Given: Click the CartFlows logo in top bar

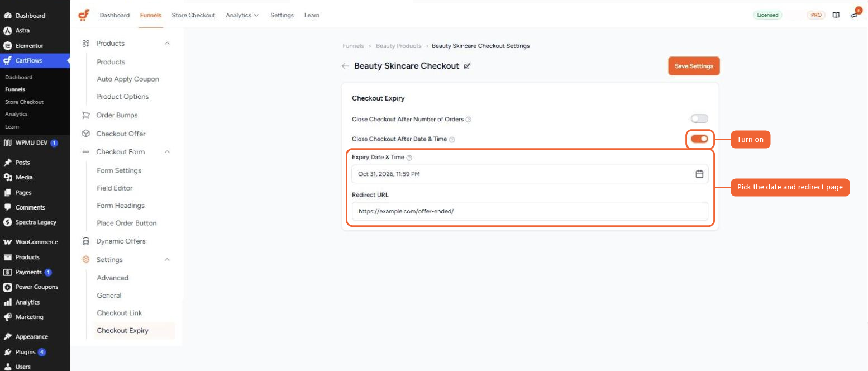Looking at the screenshot, I should pos(84,15).
